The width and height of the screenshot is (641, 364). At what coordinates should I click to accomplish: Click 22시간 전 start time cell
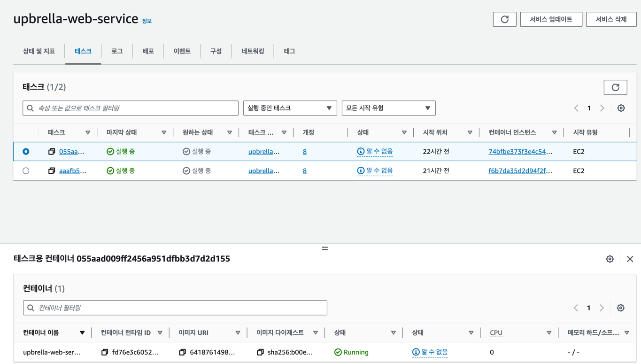pyautogui.click(x=436, y=152)
